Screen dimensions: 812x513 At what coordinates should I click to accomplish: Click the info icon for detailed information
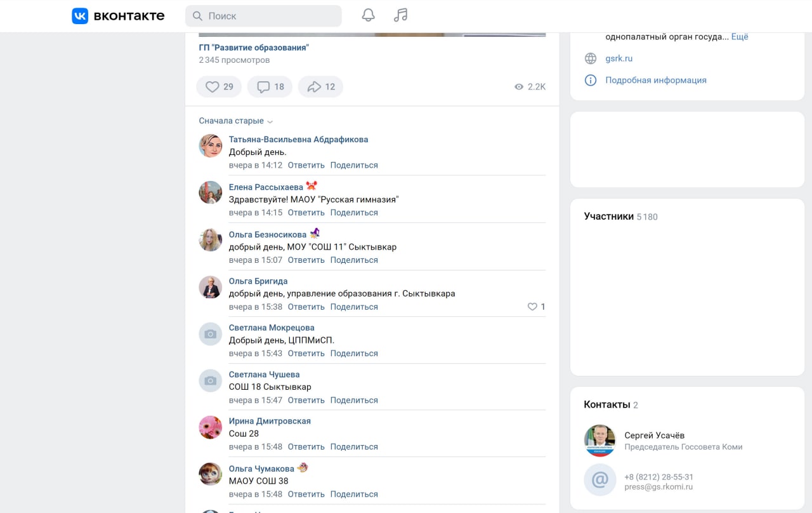pos(591,80)
